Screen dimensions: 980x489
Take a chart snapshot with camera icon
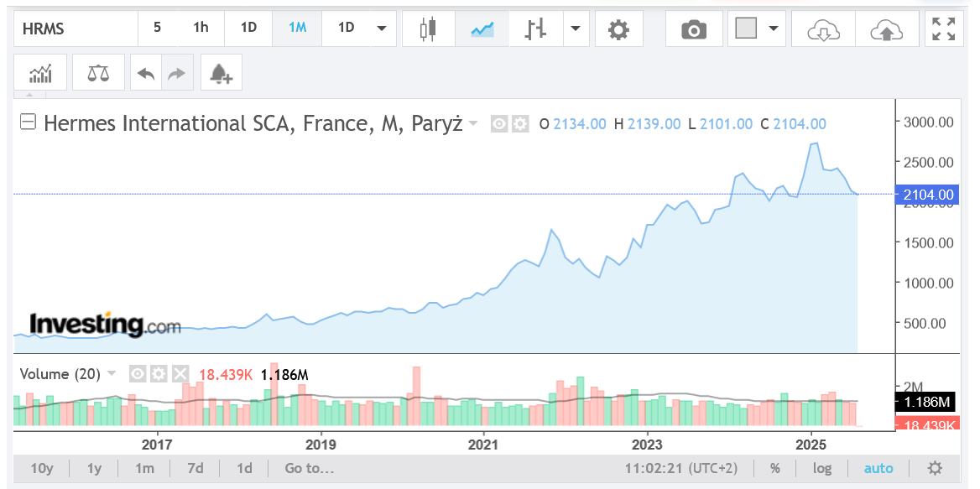coord(693,29)
